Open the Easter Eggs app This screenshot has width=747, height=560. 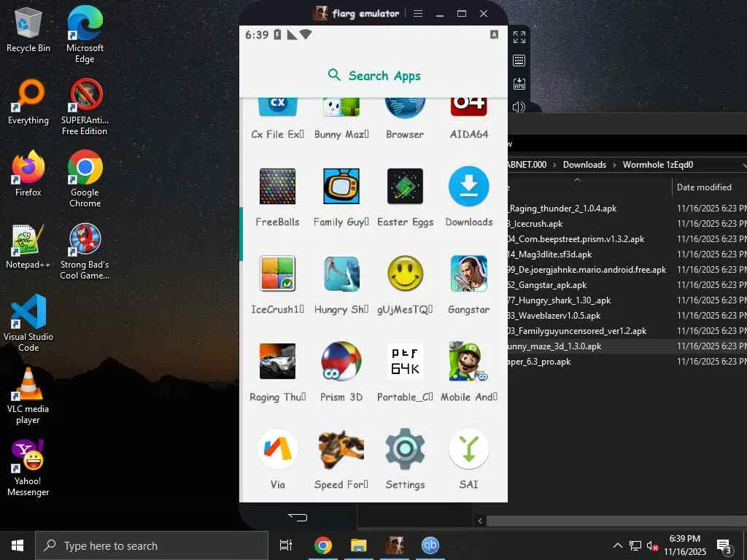405,197
